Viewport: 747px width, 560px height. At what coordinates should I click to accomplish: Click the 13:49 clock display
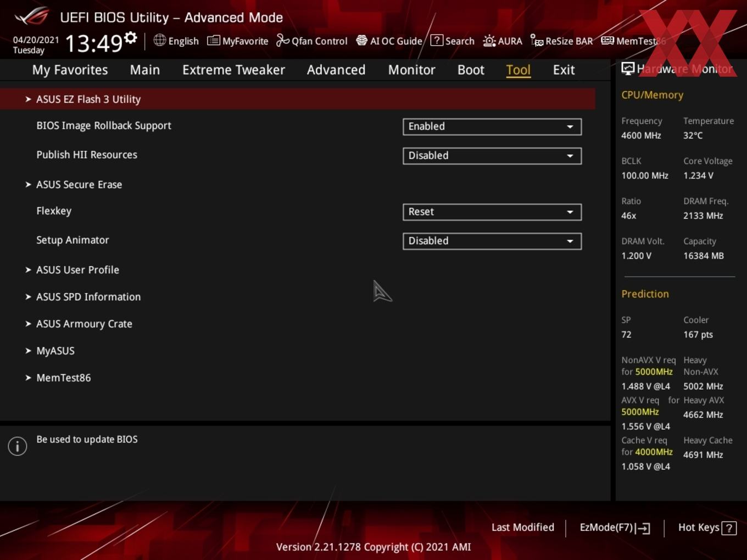(93, 43)
